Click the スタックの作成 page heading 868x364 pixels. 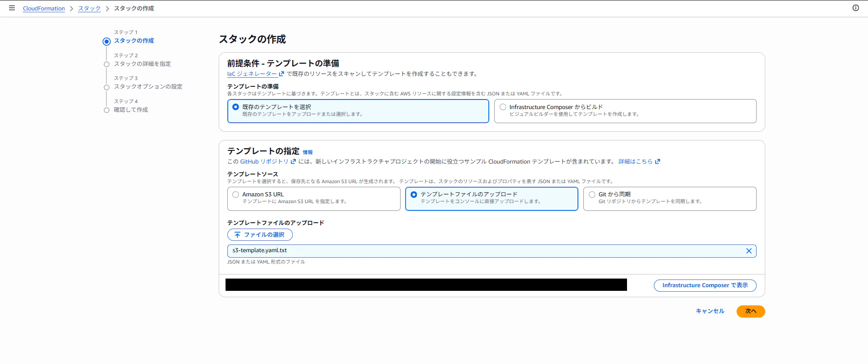point(252,39)
